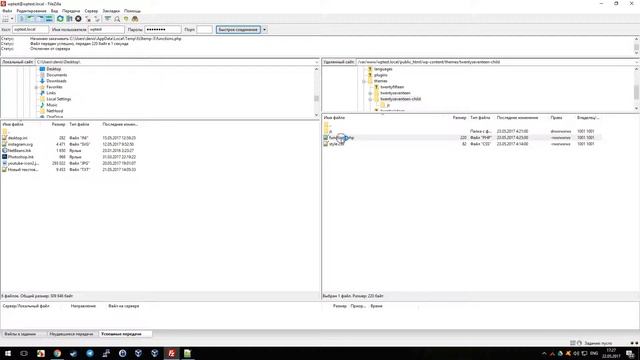This screenshot has width=640, height=360.
Task: Open Notepad++ from the taskbar
Action: (187, 353)
